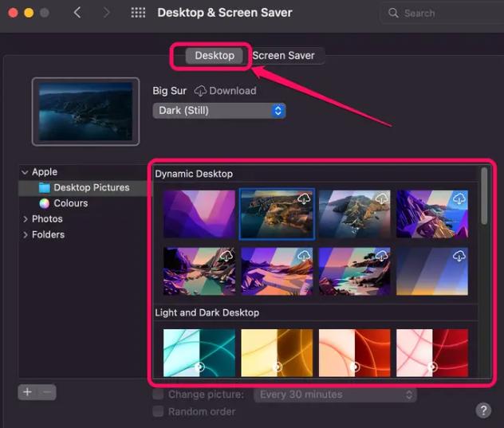Light/dark mode badge on pink-red wallpaper

coord(433,367)
